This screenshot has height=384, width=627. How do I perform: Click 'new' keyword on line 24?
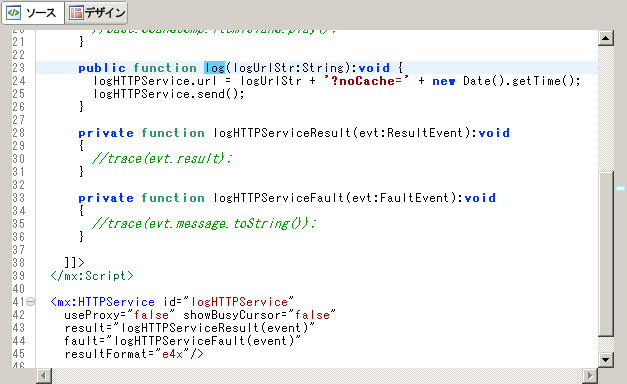[443, 81]
